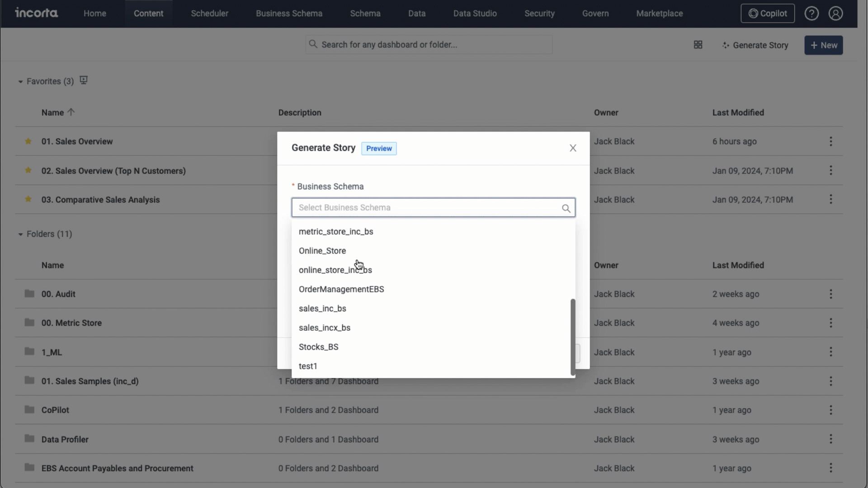868x488 pixels.
Task: Choose sales_inc_bs option
Action: (433, 309)
